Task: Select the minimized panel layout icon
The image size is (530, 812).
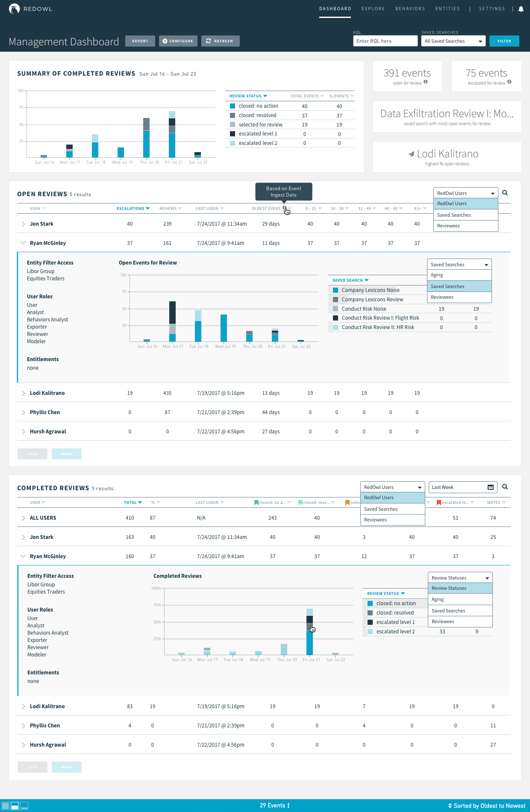Action: 24,806
